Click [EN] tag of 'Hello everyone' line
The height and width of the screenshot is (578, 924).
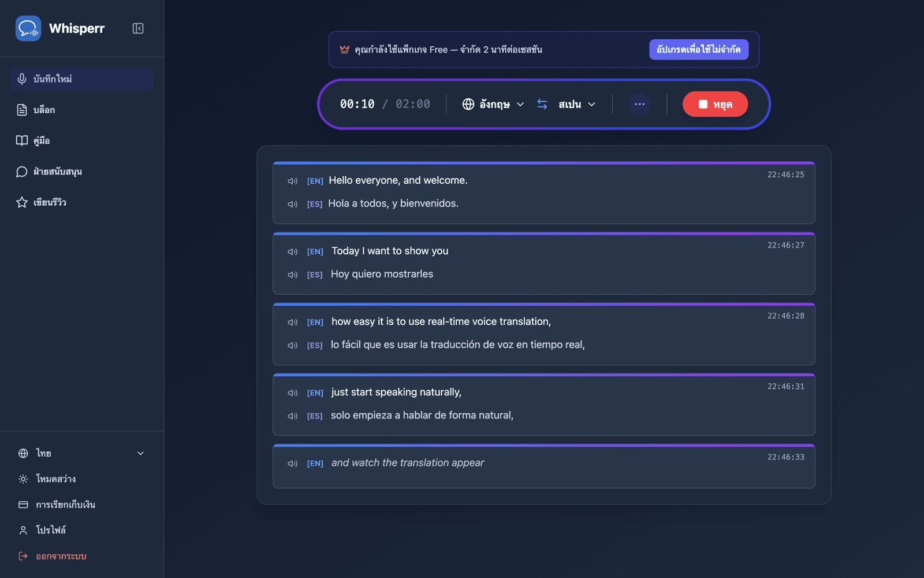pos(315,181)
